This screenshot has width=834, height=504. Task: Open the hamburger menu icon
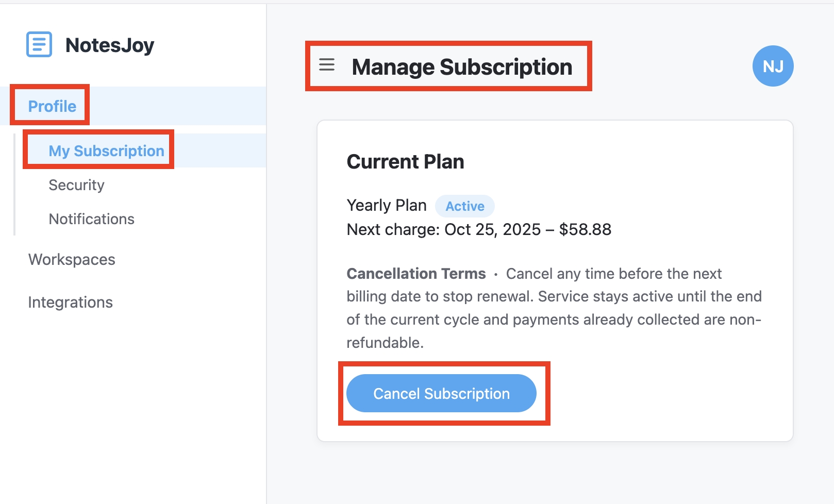[x=327, y=65]
